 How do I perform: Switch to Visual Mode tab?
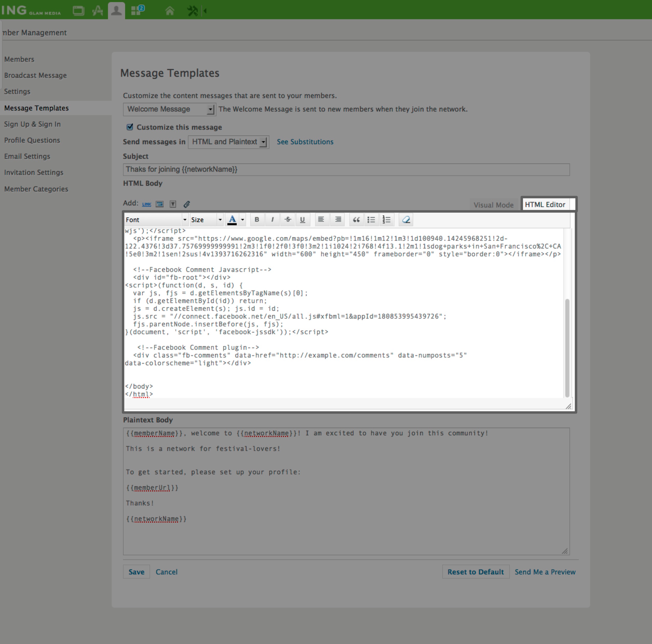pyautogui.click(x=493, y=205)
